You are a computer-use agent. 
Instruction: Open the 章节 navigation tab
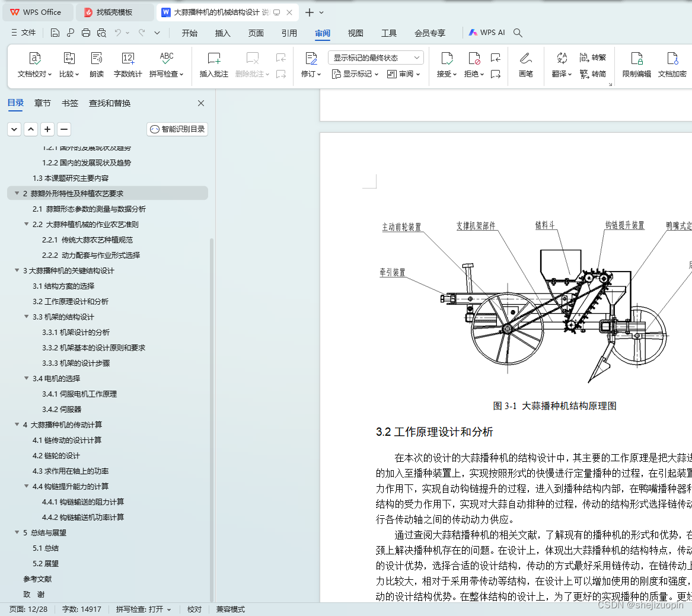tap(42, 103)
